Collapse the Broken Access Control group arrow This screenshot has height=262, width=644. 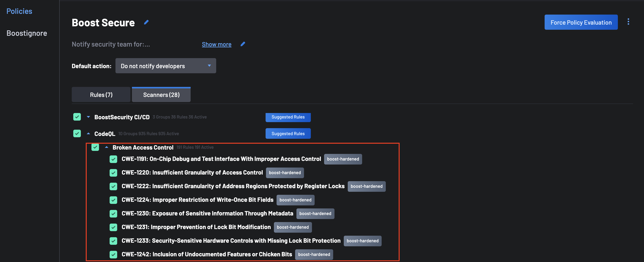coord(107,147)
